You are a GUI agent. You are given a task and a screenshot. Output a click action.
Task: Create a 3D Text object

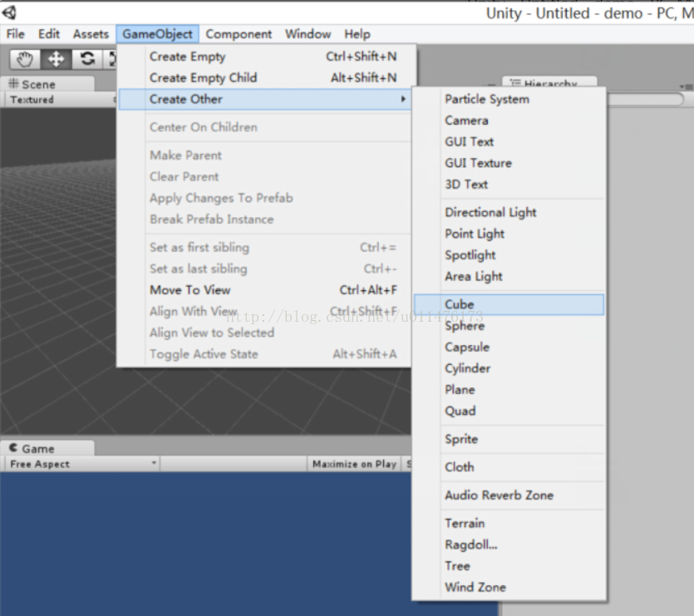pos(509,185)
